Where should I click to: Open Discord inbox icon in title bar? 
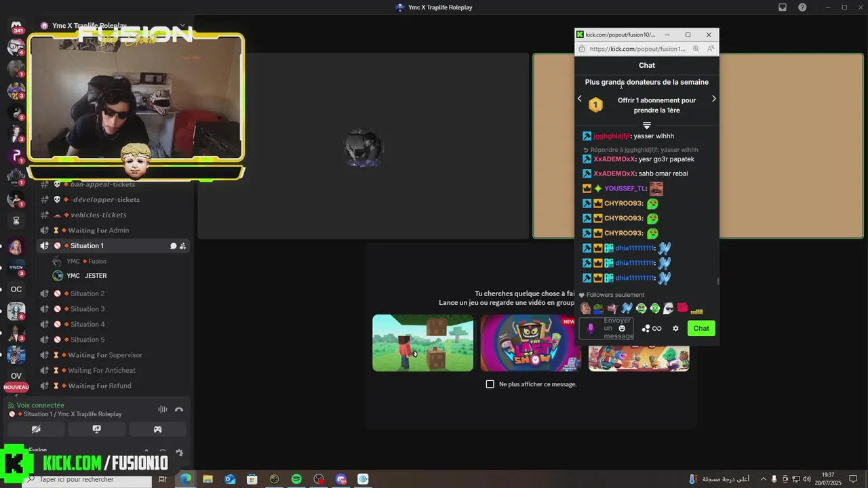coord(782,7)
